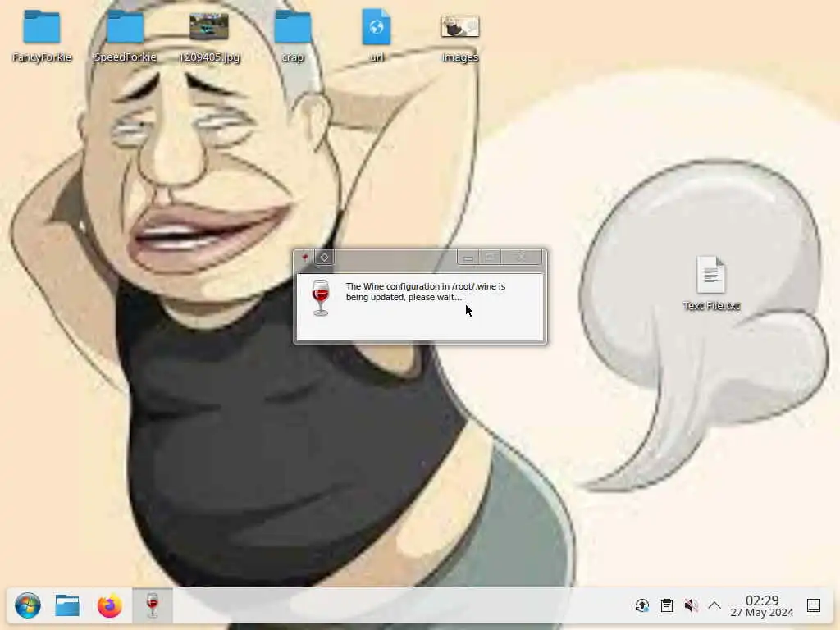The width and height of the screenshot is (840, 630).
Task: Open the Images desktop item
Action: coord(460,36)
